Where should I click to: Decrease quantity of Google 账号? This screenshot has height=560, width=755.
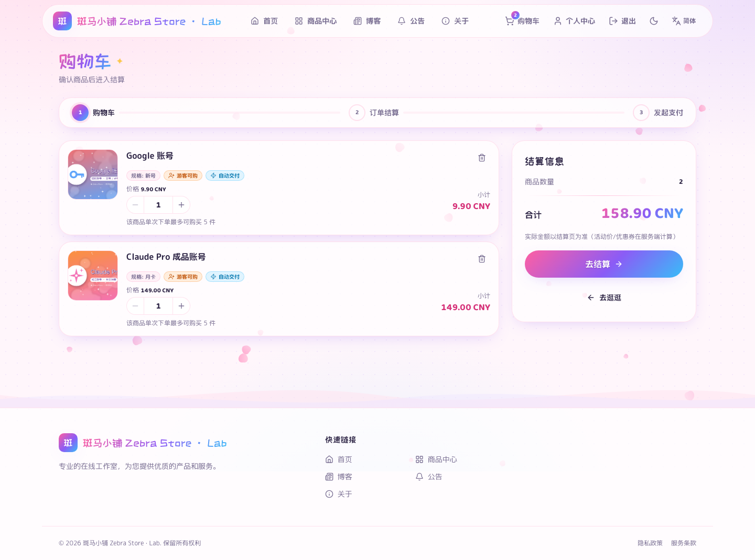135,205
